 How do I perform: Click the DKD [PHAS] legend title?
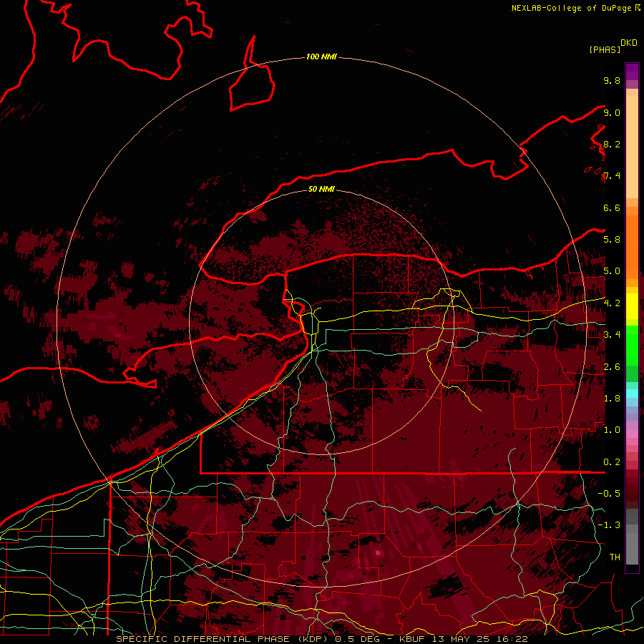(x=613, y=47)
